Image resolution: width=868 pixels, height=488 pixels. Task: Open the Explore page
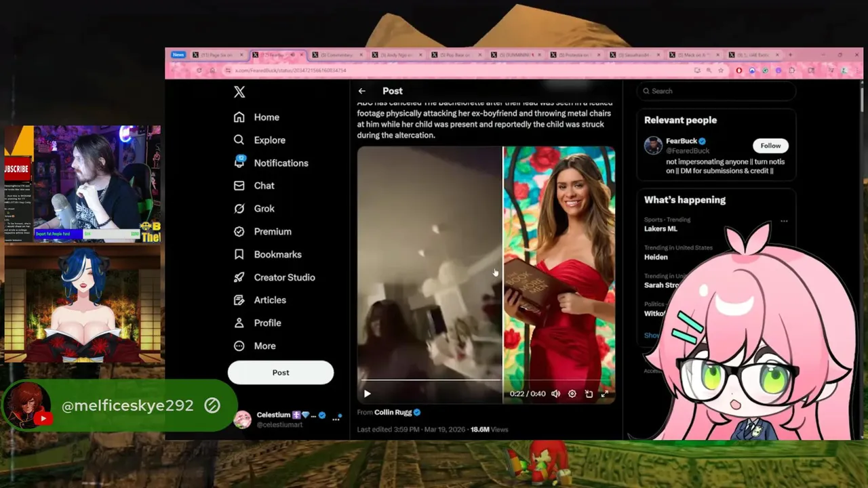click(x=259, y=140)
